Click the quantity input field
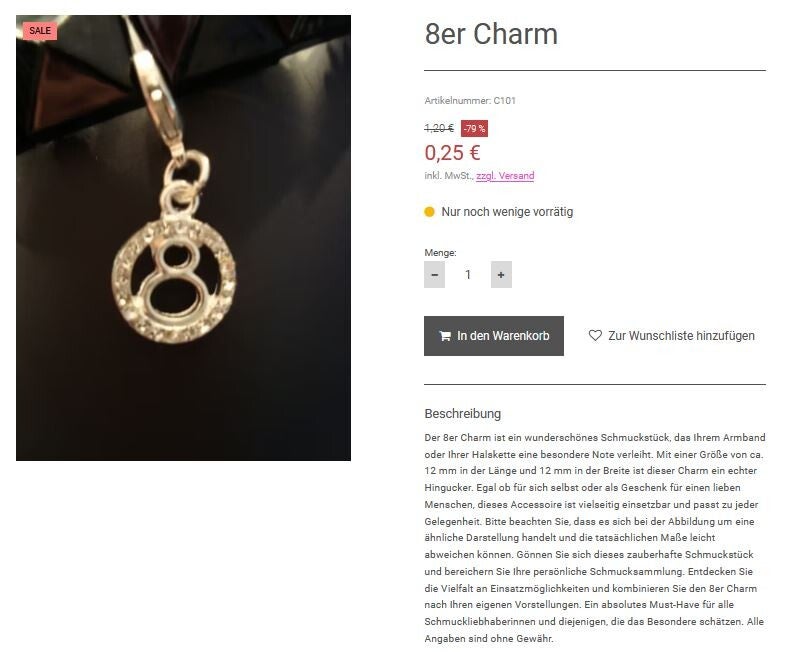The width and height of the screenshot is (791, 652). (x=468, y=275)
